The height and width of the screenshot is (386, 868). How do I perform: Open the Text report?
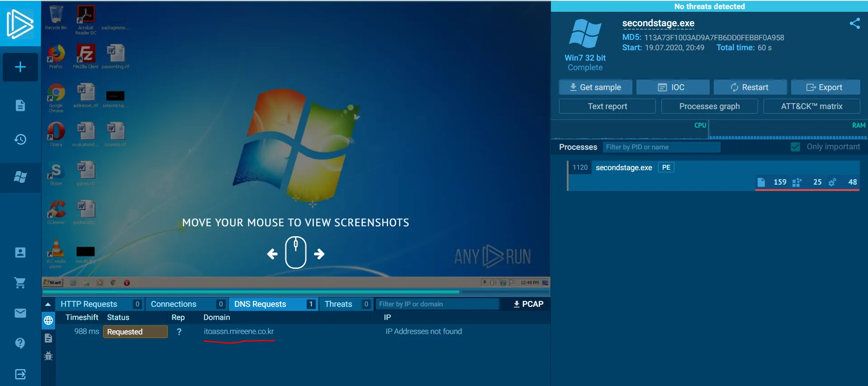click(x=607, y=106)
